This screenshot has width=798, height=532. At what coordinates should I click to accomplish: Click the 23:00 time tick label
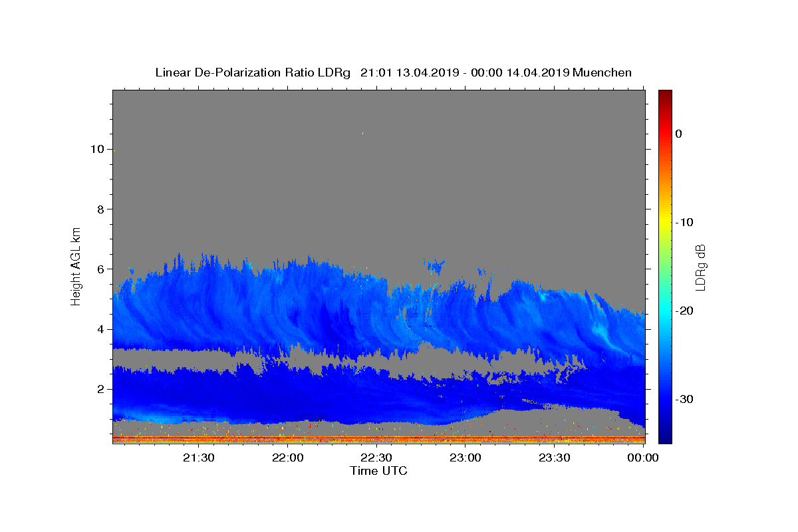tap(465, 458)
